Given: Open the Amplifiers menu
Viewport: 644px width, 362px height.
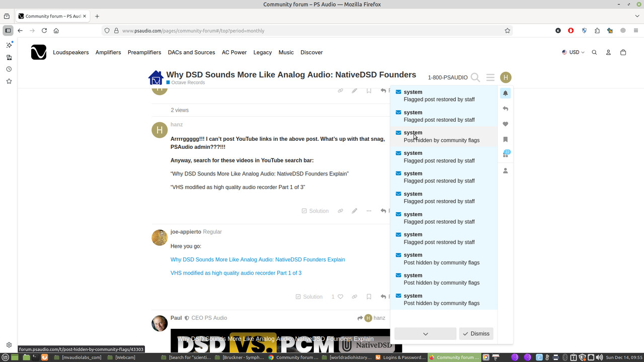Looking at the screenshot, I should pyautogui.click(x=108, y=52).
